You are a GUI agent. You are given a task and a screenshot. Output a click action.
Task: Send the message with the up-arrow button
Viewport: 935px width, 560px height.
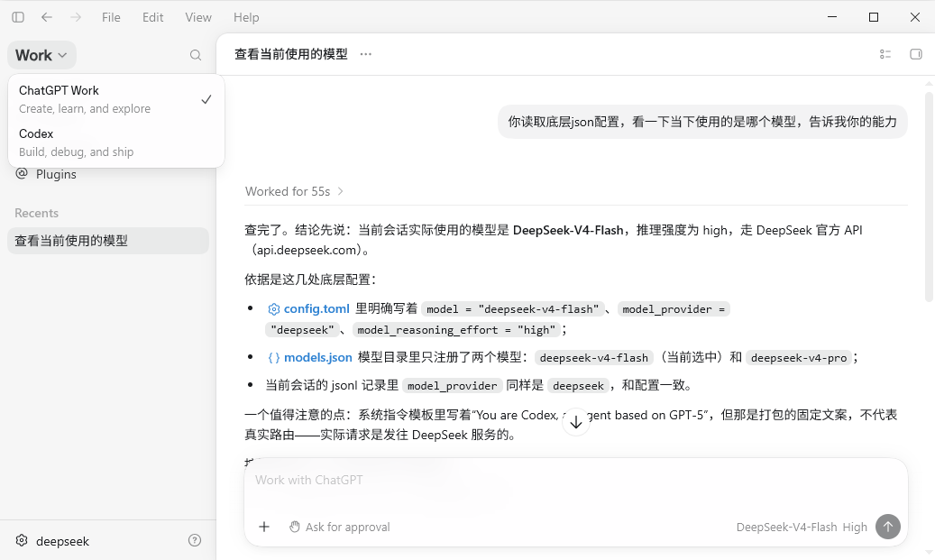[888, 527]
